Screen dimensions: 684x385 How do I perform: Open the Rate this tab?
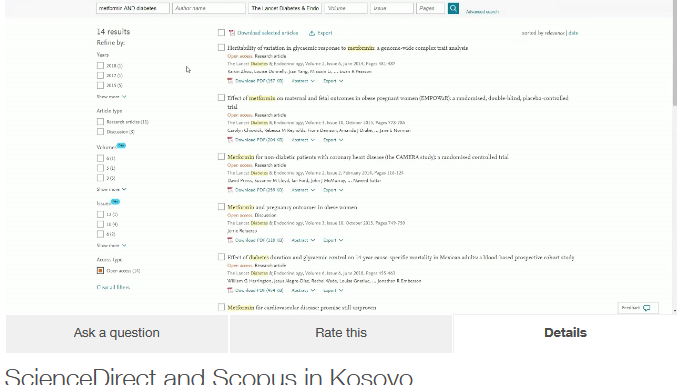click(341, 334)
